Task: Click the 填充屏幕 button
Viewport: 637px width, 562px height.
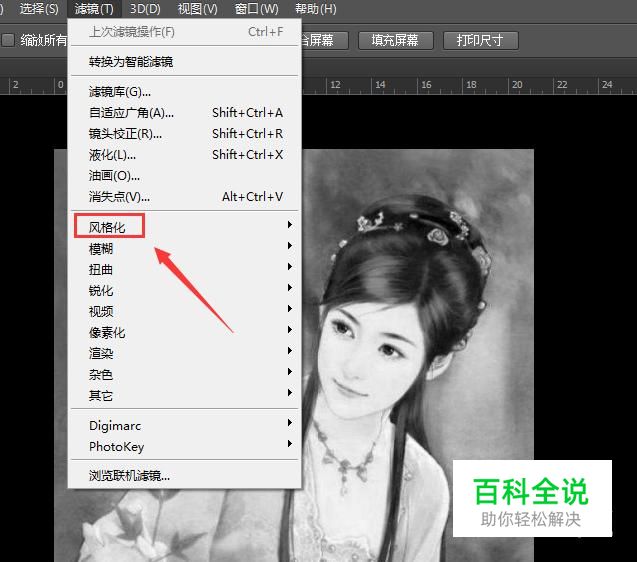Action: click(x=395, y=40)
